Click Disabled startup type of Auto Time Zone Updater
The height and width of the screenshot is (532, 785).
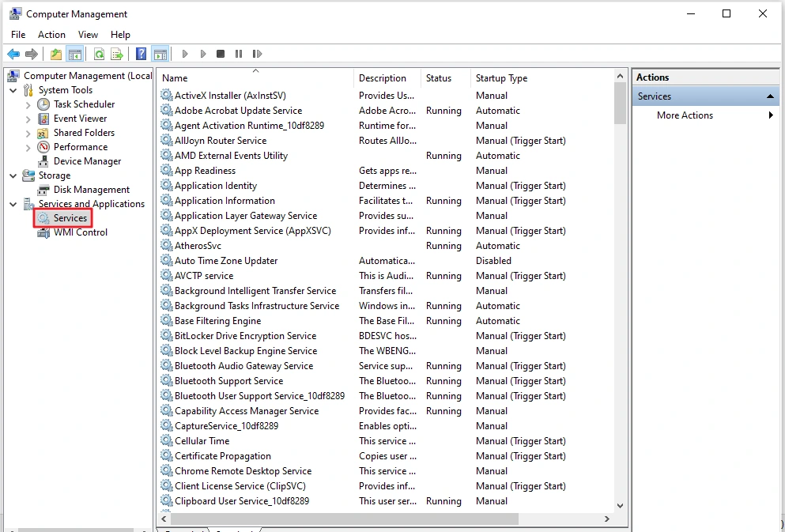click(493, 261)
